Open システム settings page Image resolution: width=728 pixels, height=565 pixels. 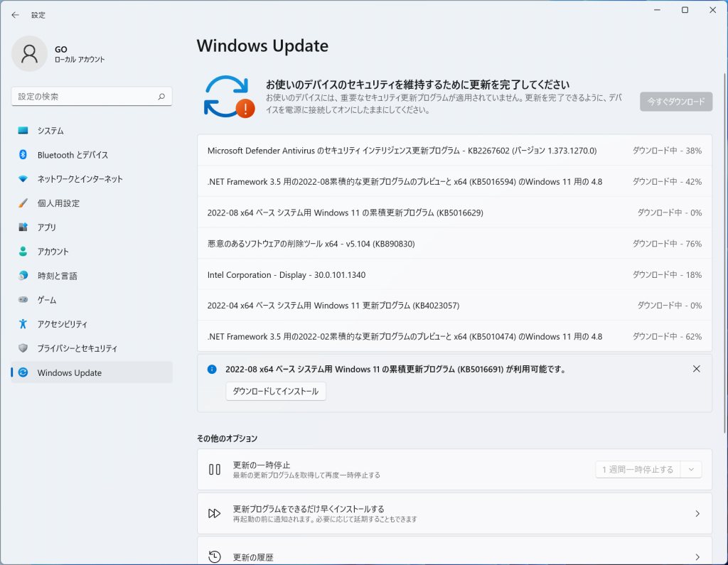[92, 131]
